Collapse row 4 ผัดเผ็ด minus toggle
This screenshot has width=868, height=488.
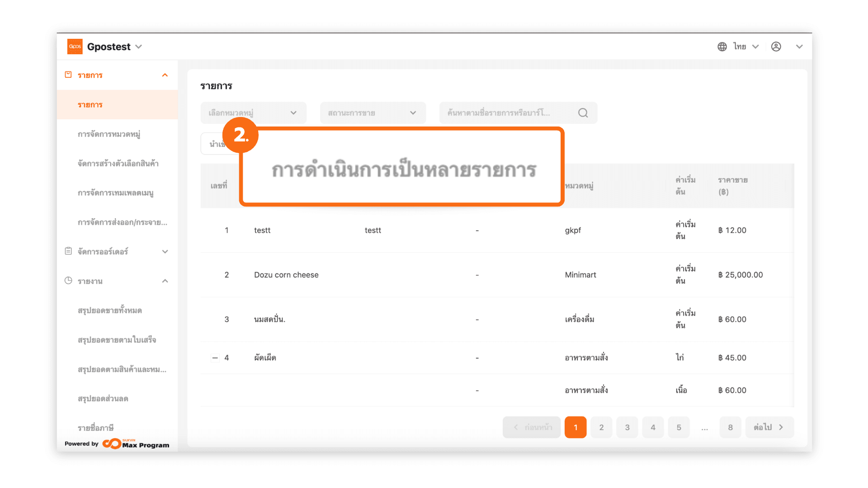(215, 358)
